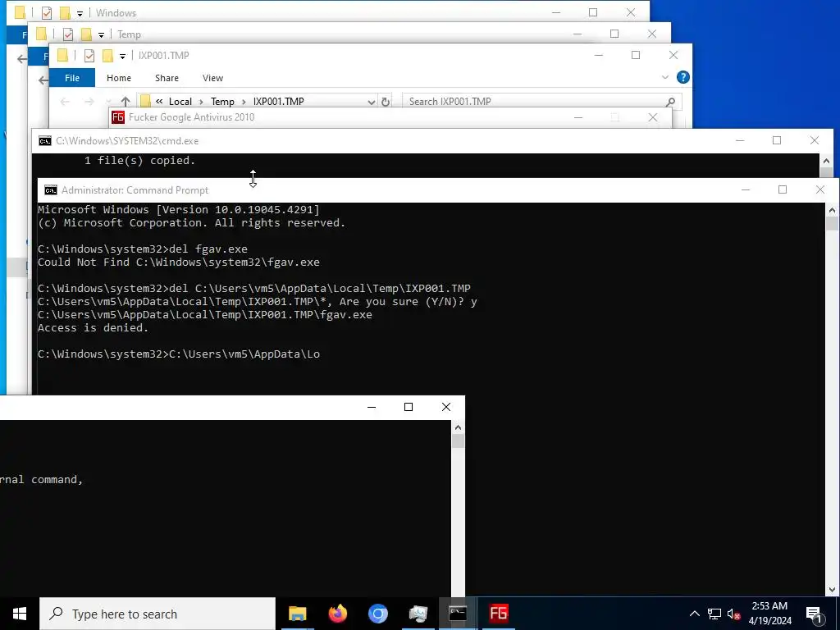Click new folder icon in IXP001.TMP quick toolbar
840x630 pixels.
pyautogui.click(x=107, y=56)
